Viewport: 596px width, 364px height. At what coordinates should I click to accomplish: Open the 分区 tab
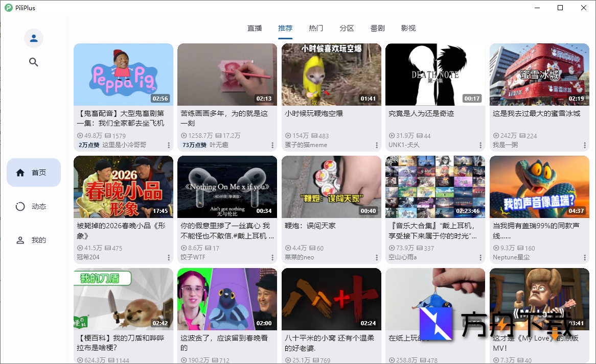click(347, 28)
